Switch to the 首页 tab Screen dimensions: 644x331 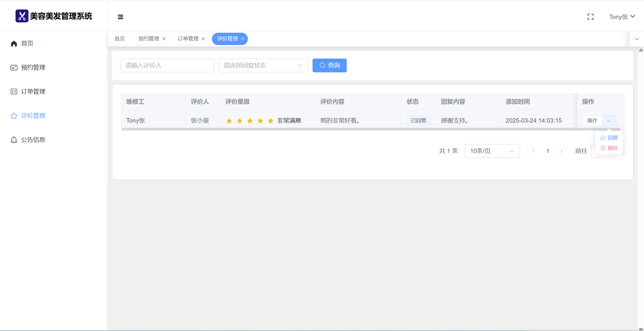pyautogui.click(x=120, y=39)
